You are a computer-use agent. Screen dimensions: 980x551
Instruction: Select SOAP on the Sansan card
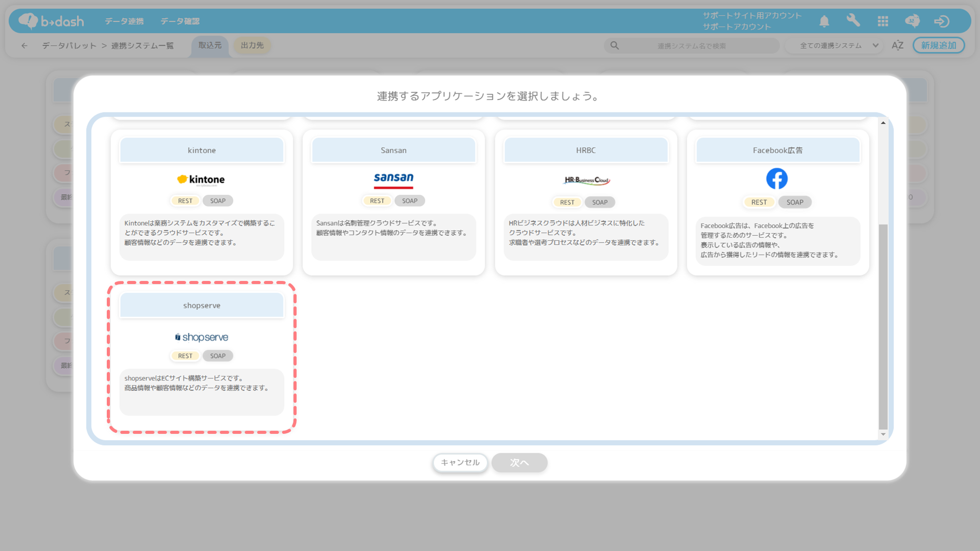[x=410, y=201]
